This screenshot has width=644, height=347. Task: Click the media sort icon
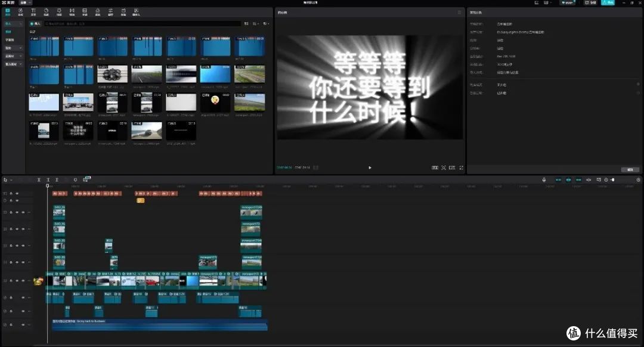pos(246,24)
